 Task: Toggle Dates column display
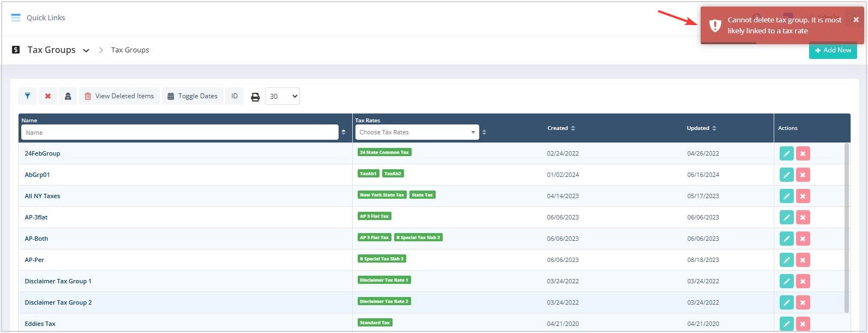click(192, 96)
